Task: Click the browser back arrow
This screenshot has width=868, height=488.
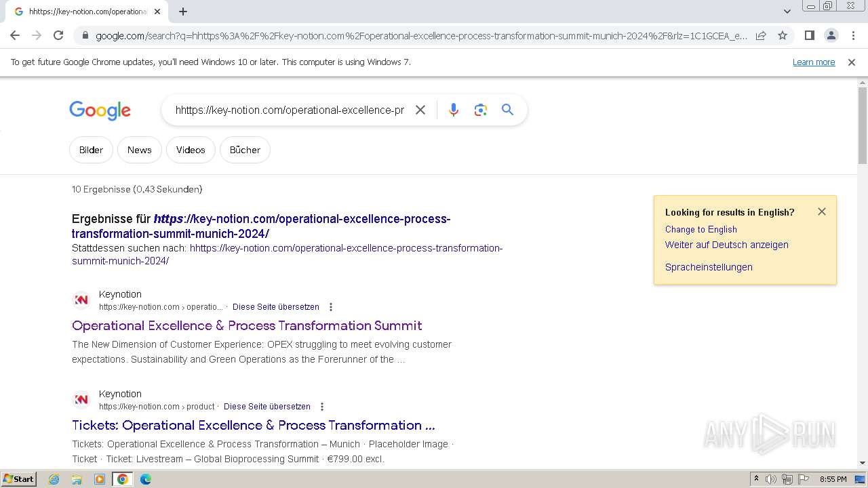Action: coord(15,35)
